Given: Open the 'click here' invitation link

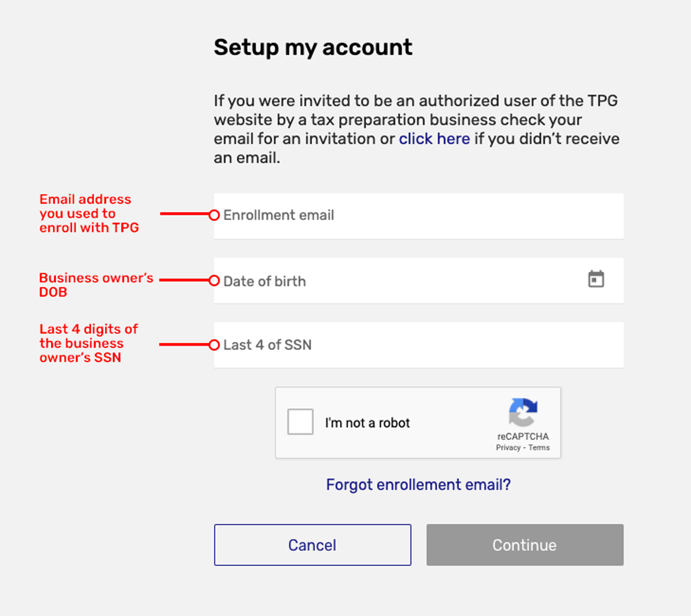Looking at the screenshot, I should (434, 139).
